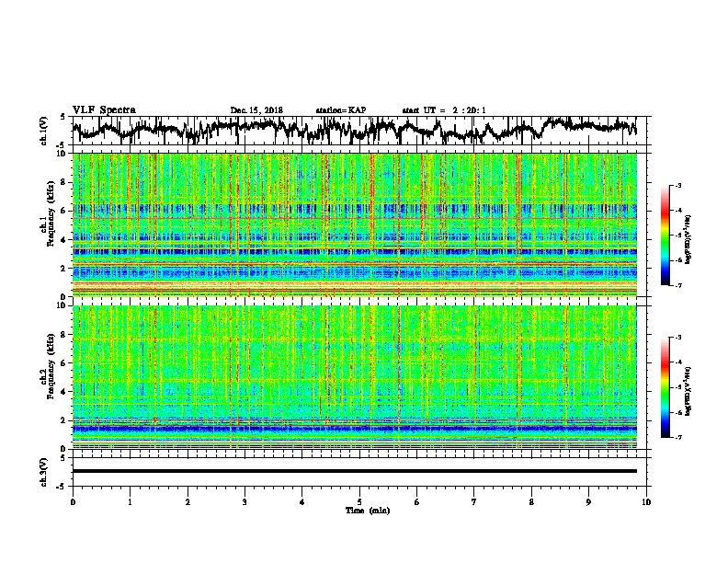Click the "station=KAP" label
728x563 pixels.
341,110
